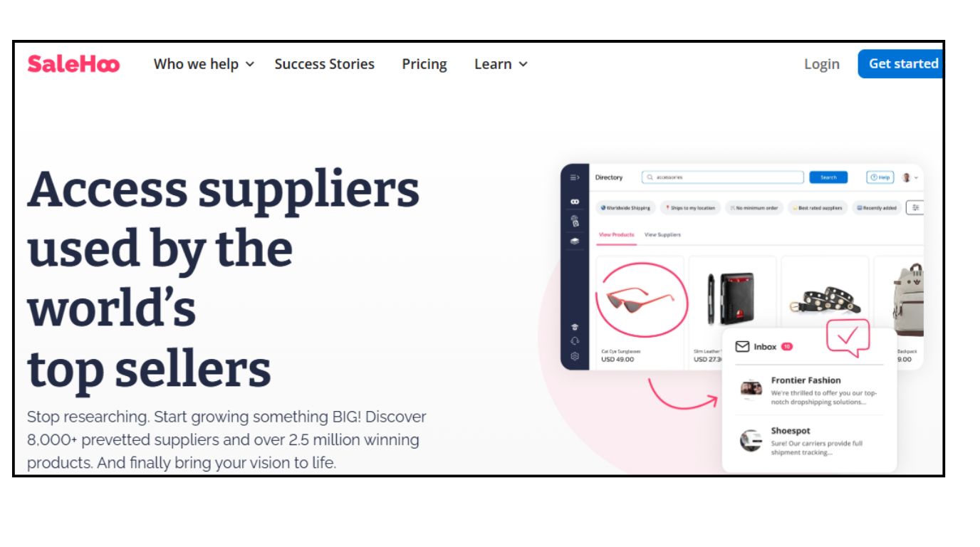
Task: Click the infinity icon in the dark sidebar
Action: tap(575, 202)
